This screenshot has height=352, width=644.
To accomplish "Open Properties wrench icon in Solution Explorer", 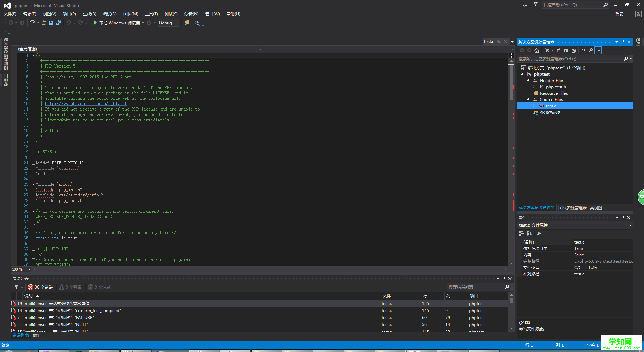I will 591,50.
